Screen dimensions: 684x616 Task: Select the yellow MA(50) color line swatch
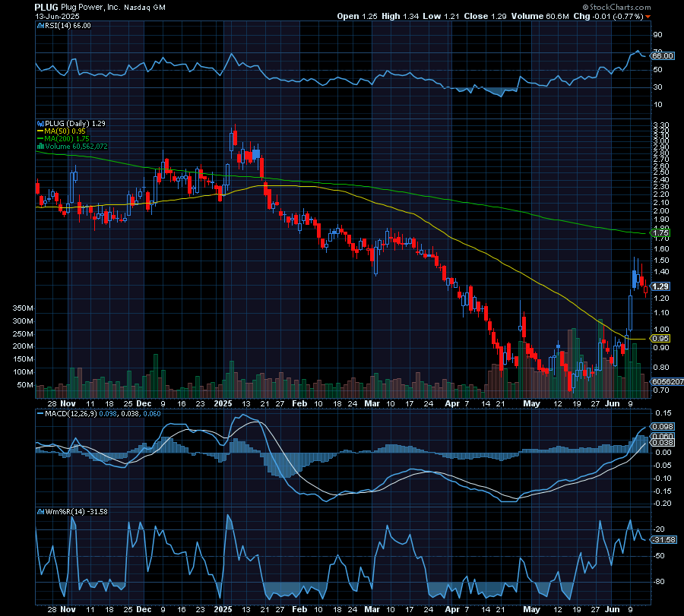pos(40,131)
